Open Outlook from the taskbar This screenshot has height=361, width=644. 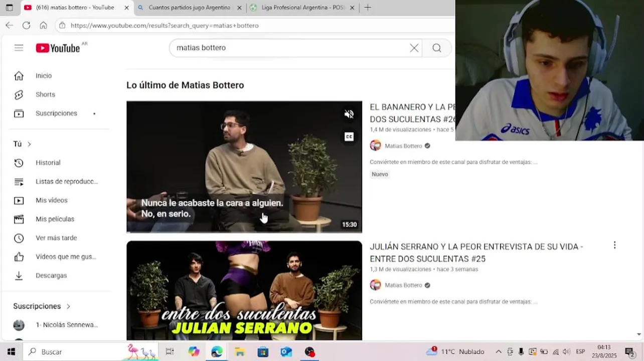point(286,351)
